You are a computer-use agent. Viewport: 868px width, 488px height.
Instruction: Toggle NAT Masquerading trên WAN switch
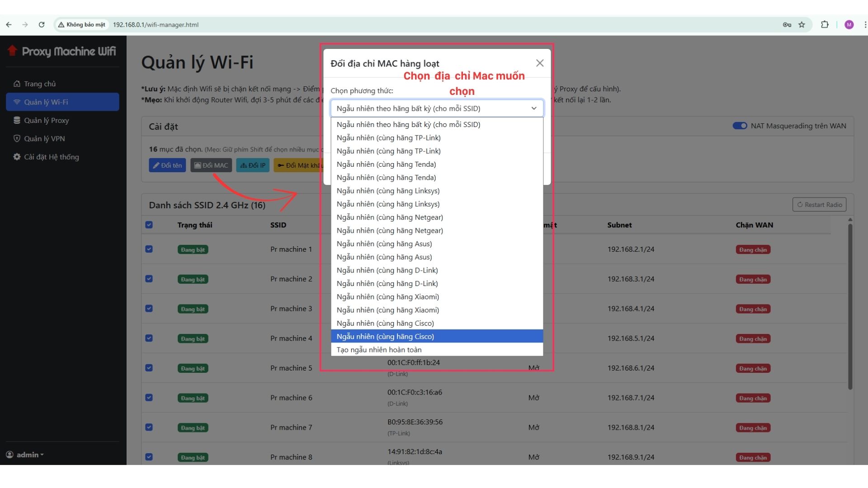point(740,126)
